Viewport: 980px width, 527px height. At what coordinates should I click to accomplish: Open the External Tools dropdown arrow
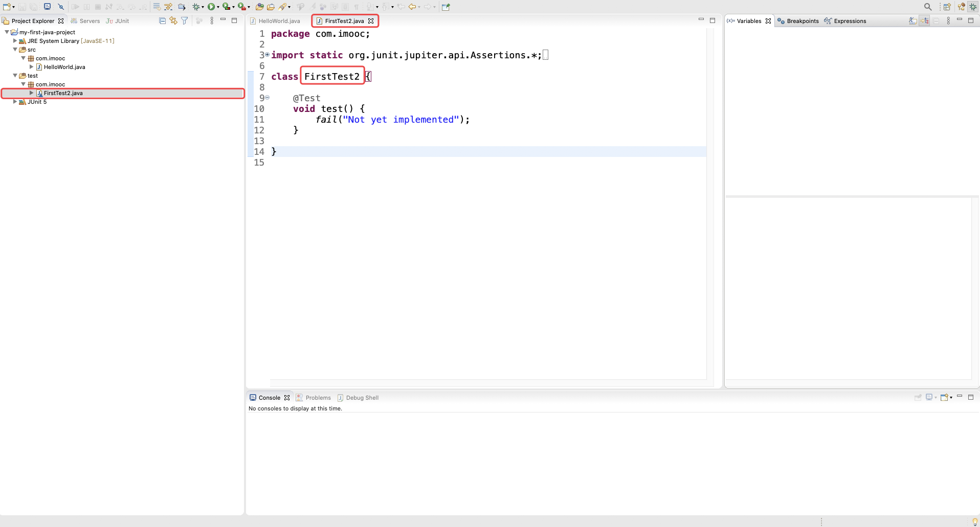[249, 7]
